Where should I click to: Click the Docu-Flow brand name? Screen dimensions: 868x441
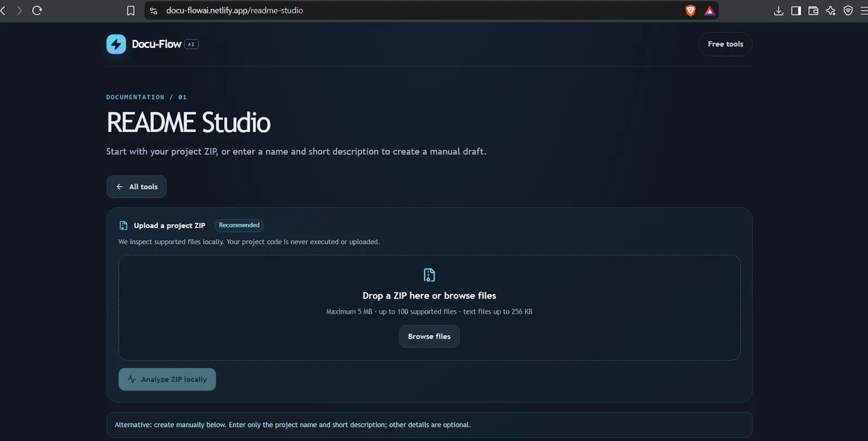(156, 44)
